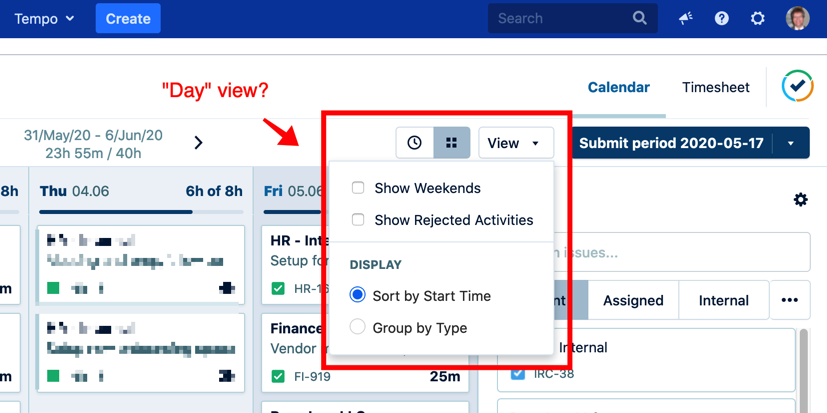Click the sidebar settings gear icon
Screen dimensions: 827x413
(800, 200)
